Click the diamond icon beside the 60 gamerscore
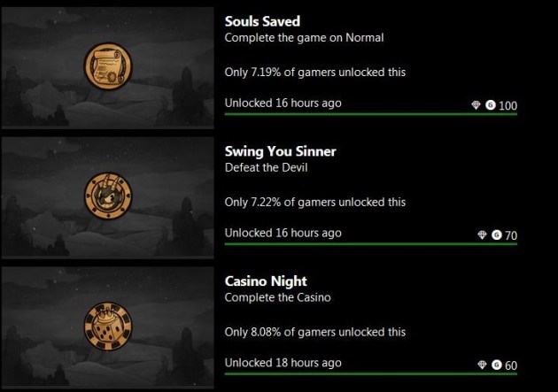Viewport: 558px width, 392px height. tap(483, 365)
